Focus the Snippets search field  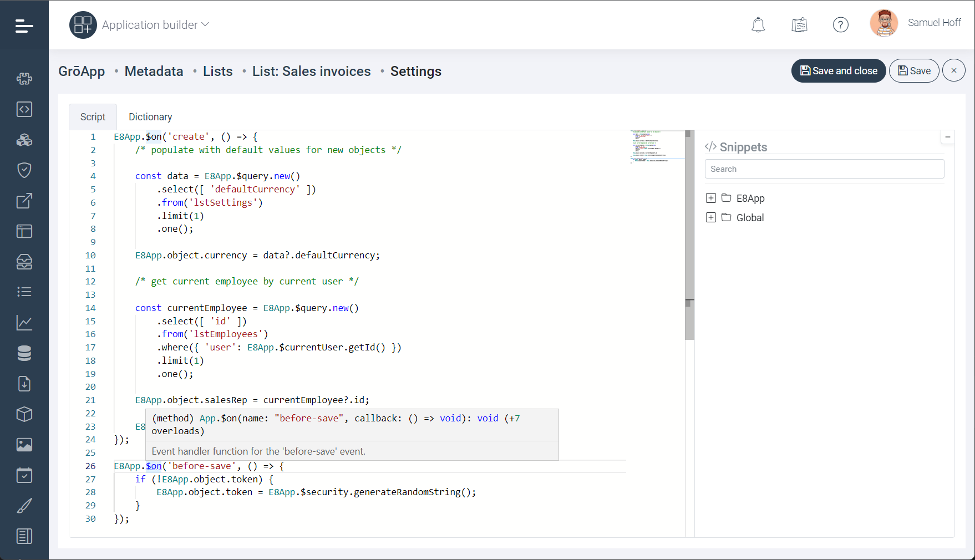pyautogui.click(x=824, y=169)
